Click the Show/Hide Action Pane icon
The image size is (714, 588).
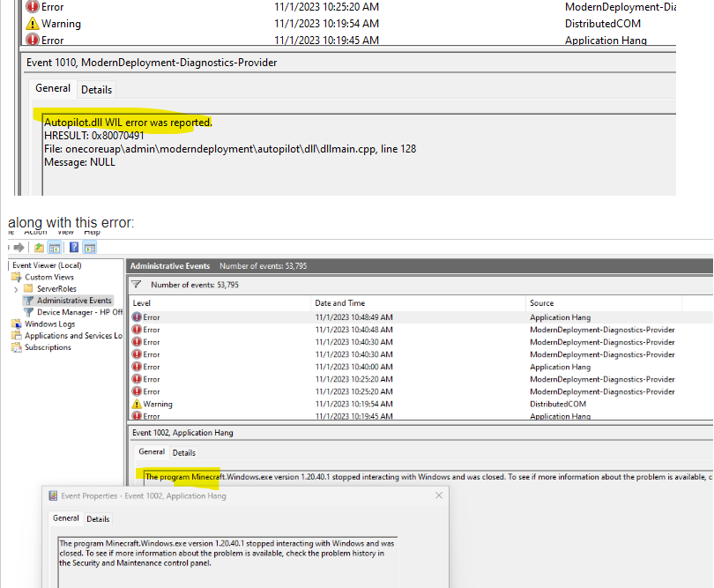(89, 248)
